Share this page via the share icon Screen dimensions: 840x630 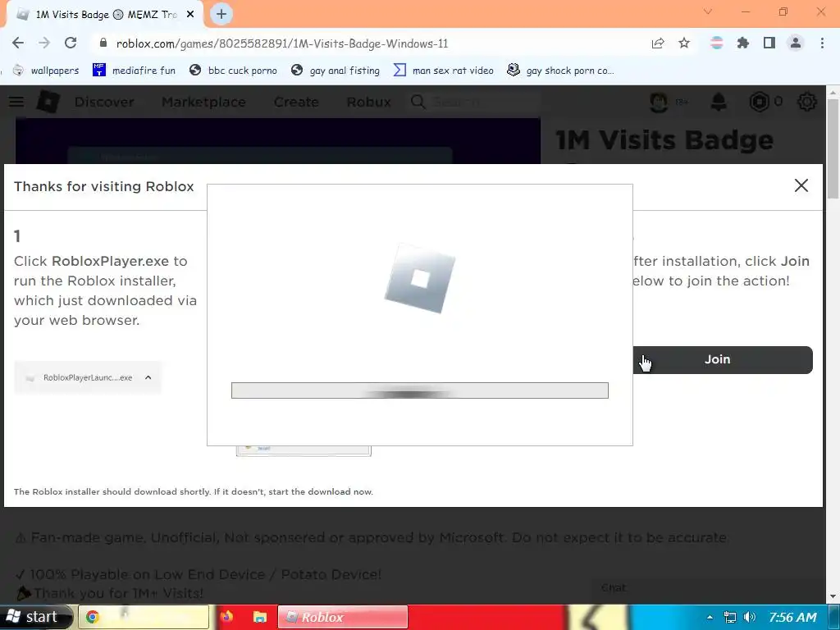[658, 43]
